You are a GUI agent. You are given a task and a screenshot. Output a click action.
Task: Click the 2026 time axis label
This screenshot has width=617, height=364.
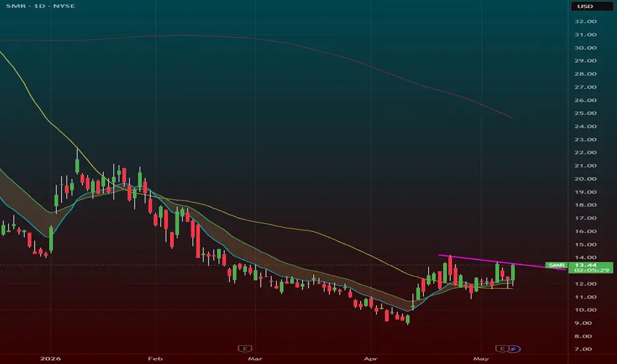(50, 359)
